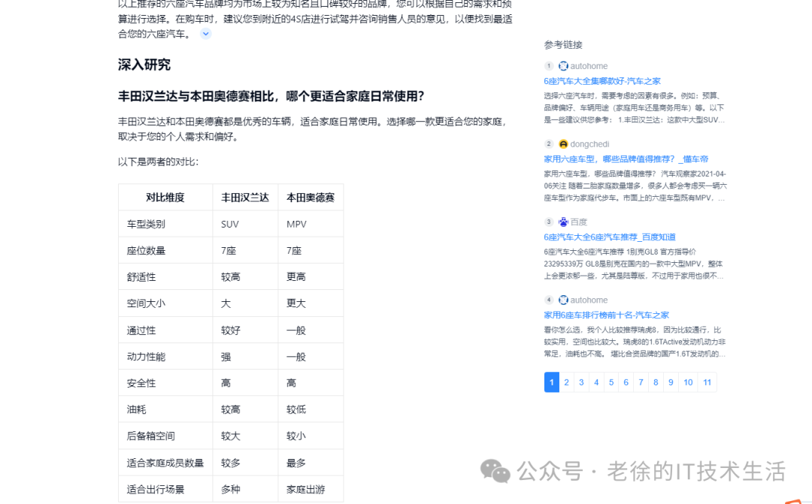Open link 家用六座车型，哪些品牌值得推荐

626,158
